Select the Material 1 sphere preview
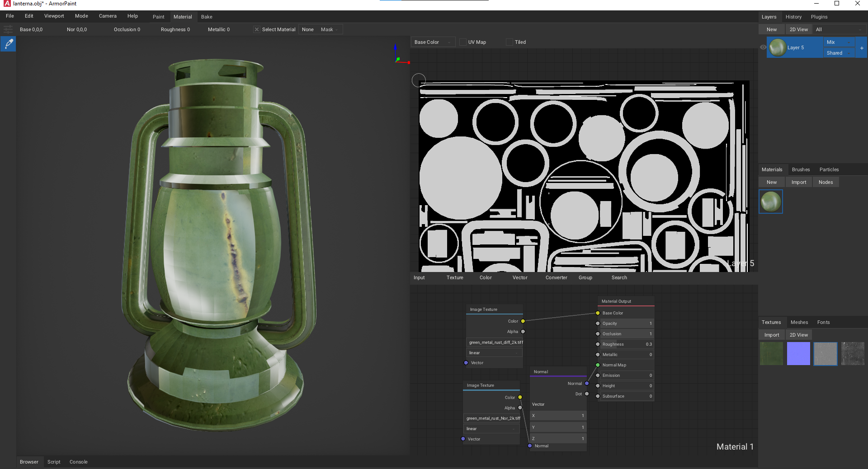868x469 pixels. point(770,202)
